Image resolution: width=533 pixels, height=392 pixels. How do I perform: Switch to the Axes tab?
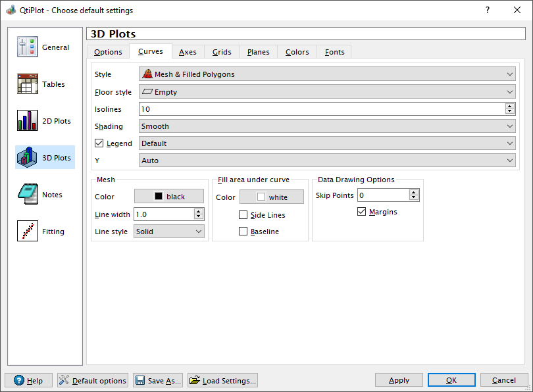(188, 52)
